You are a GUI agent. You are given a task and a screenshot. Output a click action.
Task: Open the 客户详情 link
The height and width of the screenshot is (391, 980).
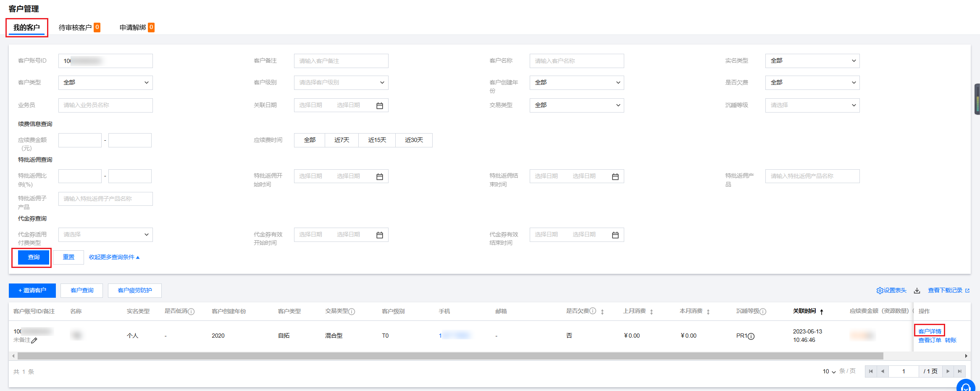pyautogui.click(x=930, y=331)
